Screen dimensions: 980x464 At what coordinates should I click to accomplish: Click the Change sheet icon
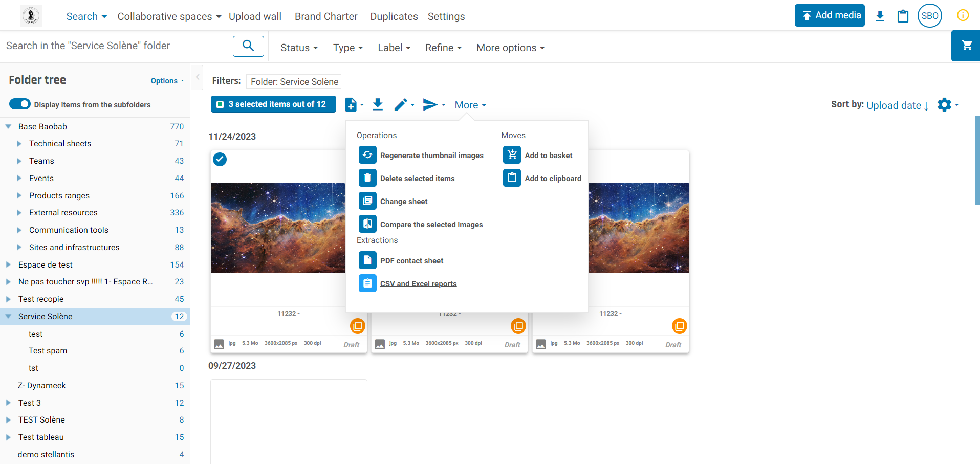point(367,201)
